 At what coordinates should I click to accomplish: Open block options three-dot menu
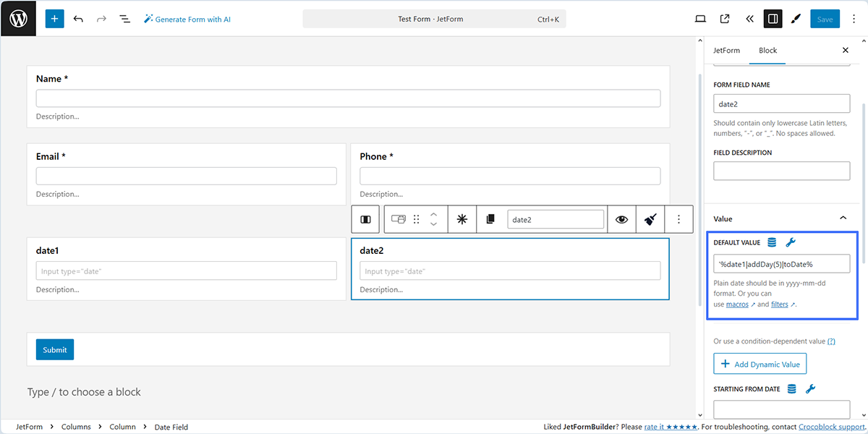(678, 219)
